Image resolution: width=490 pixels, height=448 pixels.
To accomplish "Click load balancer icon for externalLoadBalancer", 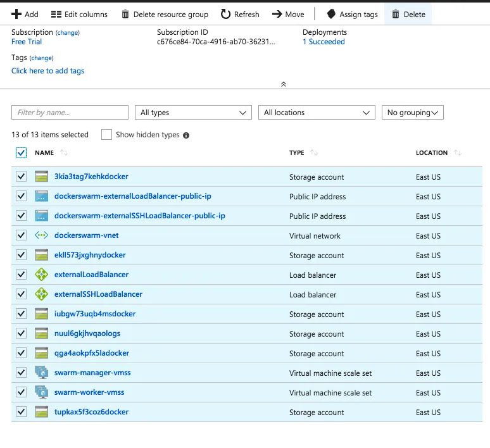I will pos(41,275).
